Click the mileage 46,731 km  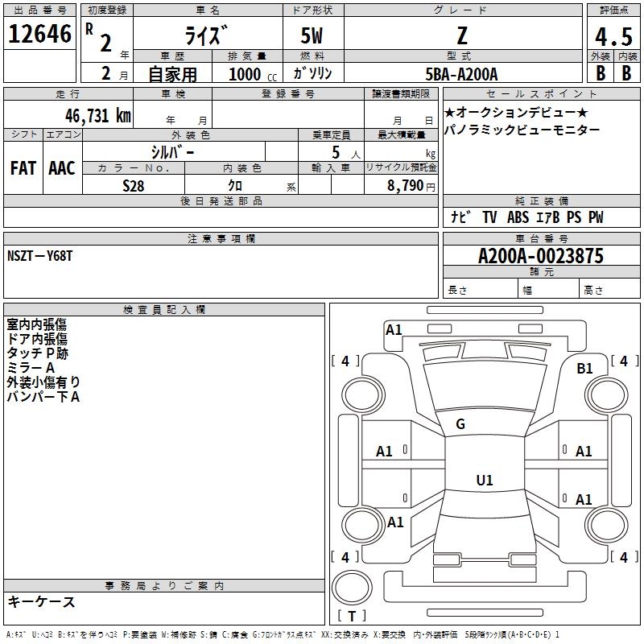tap(98, 116)
